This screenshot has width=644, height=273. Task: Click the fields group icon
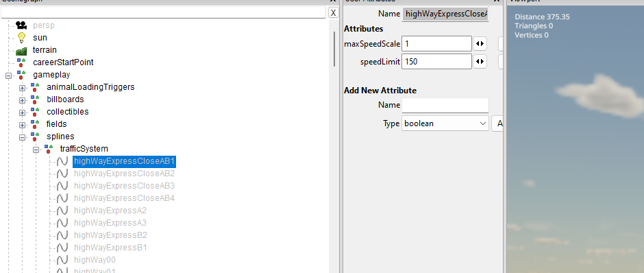point(35,124)
